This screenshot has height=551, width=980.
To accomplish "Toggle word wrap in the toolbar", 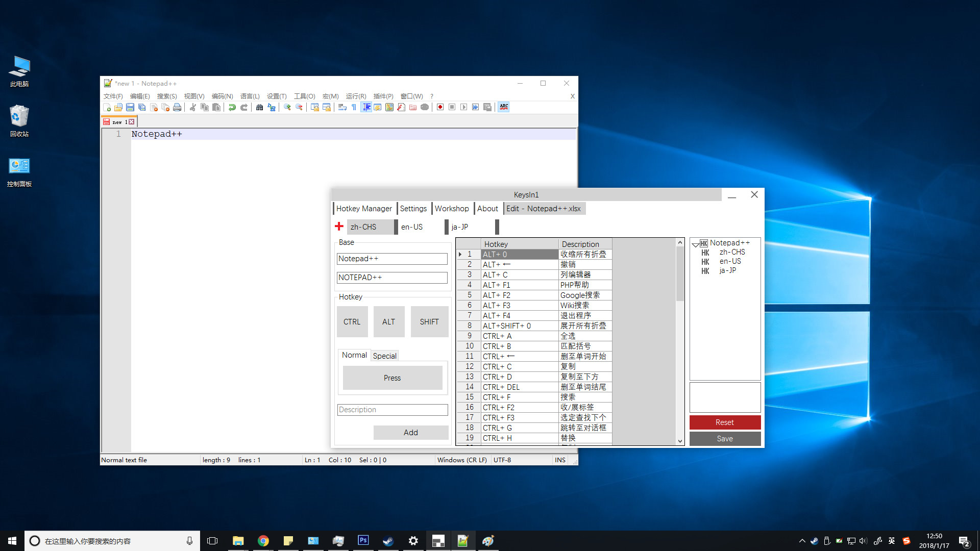I will [342, 107].
